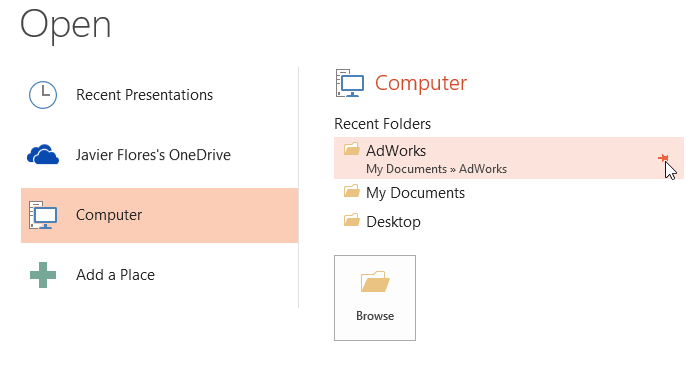Open Recent Presentations
Image resolution: width=695 pixels, height=368 pixels.
pyautogui.click(x=160, y=95)
